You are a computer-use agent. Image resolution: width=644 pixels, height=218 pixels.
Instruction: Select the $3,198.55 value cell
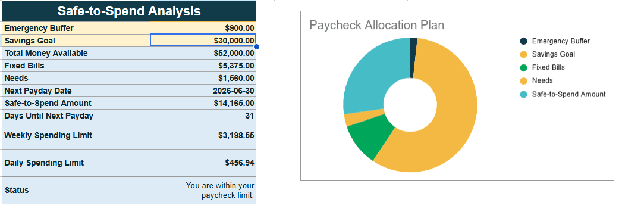tap(203, 136)
